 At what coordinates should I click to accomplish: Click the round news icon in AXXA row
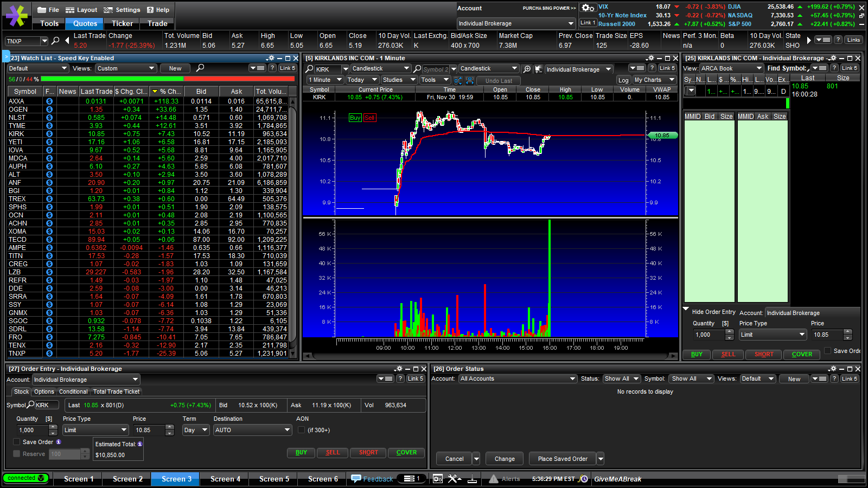click(x=49, y=101)
